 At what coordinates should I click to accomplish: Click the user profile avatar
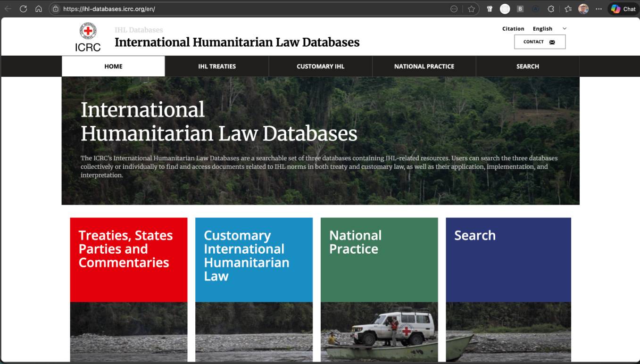tap(583, 9)
